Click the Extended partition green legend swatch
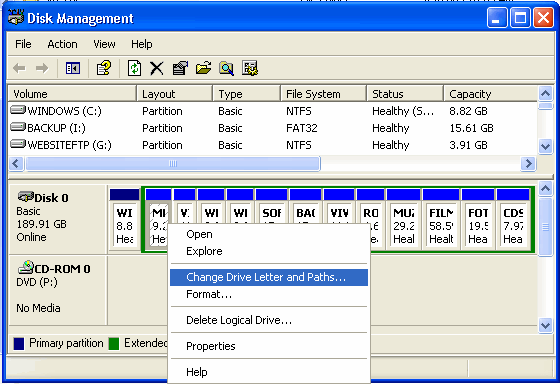 [x=114, y=344]
